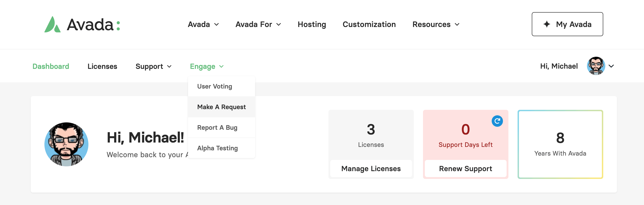Click the Engage menu label
Screen dimensions: 644x205
(x=202, y=66)
